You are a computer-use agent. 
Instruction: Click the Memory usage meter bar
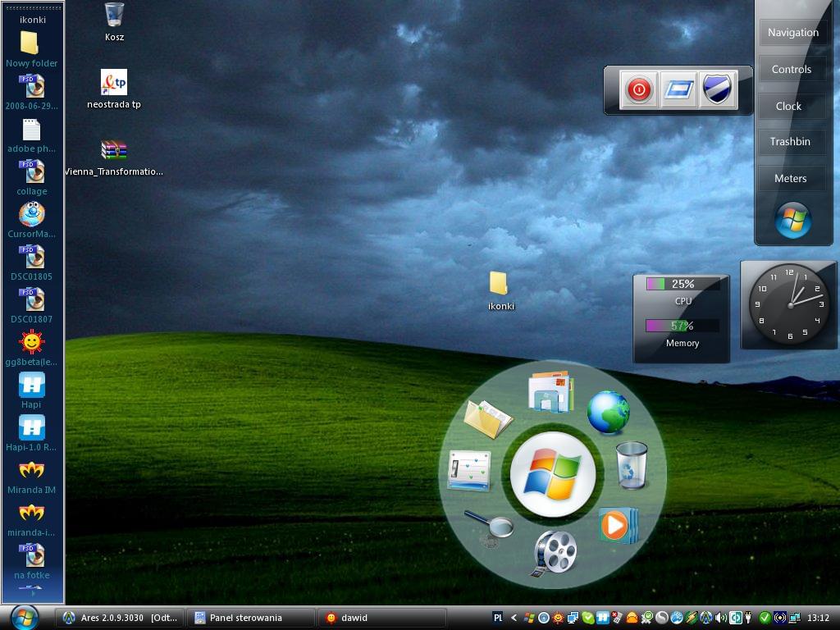pos(682,326)
